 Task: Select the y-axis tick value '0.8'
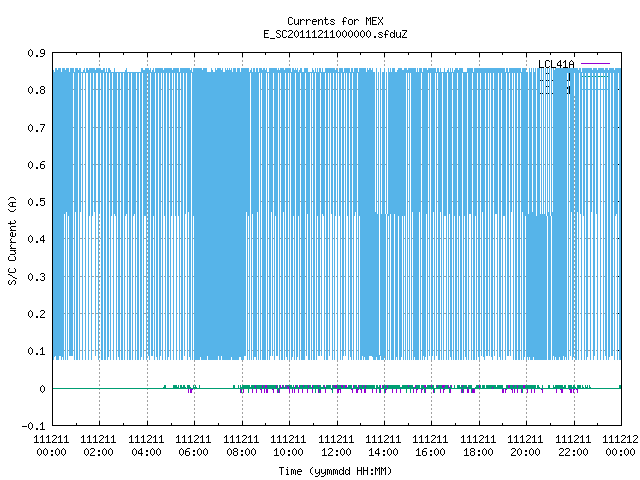[x=36, y=90]
